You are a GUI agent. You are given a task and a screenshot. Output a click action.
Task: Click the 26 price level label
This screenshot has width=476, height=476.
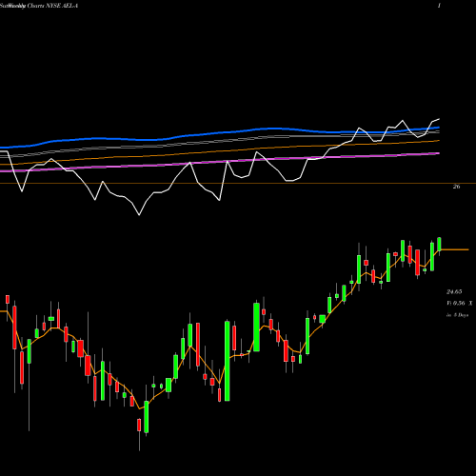456,187
